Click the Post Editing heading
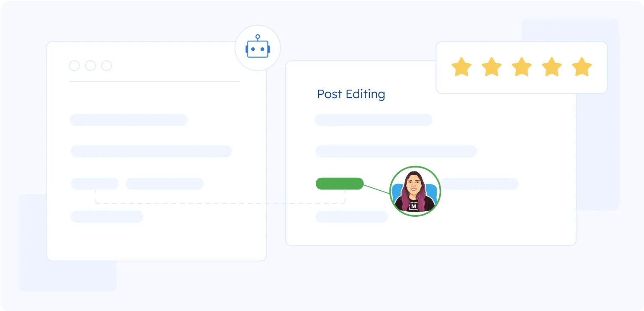644x311 pixels. (351, 94)
